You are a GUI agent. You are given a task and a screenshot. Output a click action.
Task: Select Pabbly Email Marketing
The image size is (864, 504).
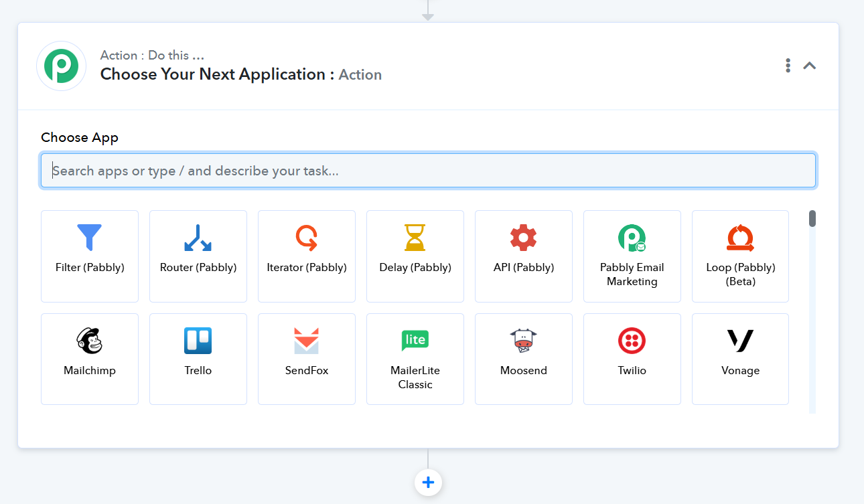pos(632,256)
